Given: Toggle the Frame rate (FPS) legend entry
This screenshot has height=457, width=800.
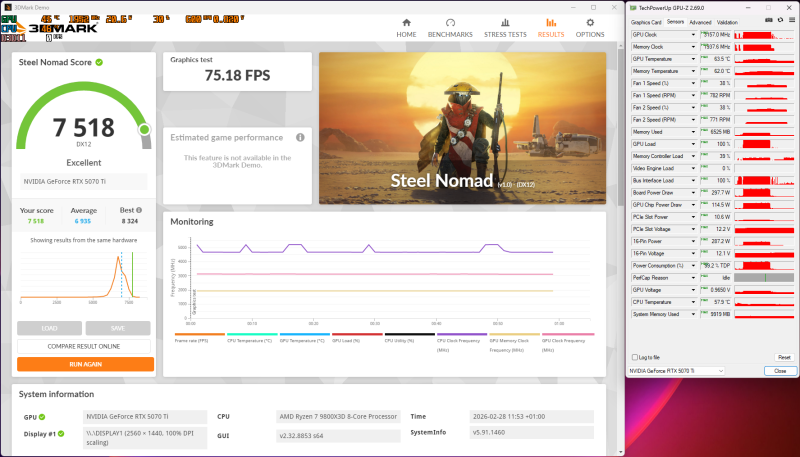Looking at the screenshot, I should [199, 338].
